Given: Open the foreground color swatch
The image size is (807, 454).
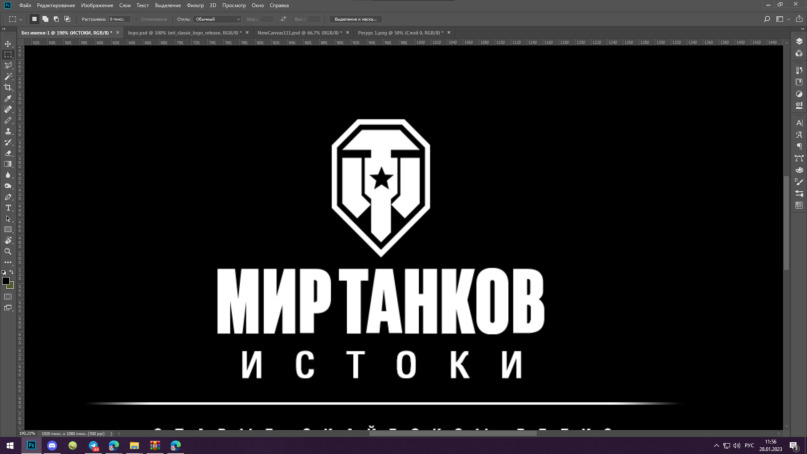Looking at the screenshot, I should [x=6, y=281].
